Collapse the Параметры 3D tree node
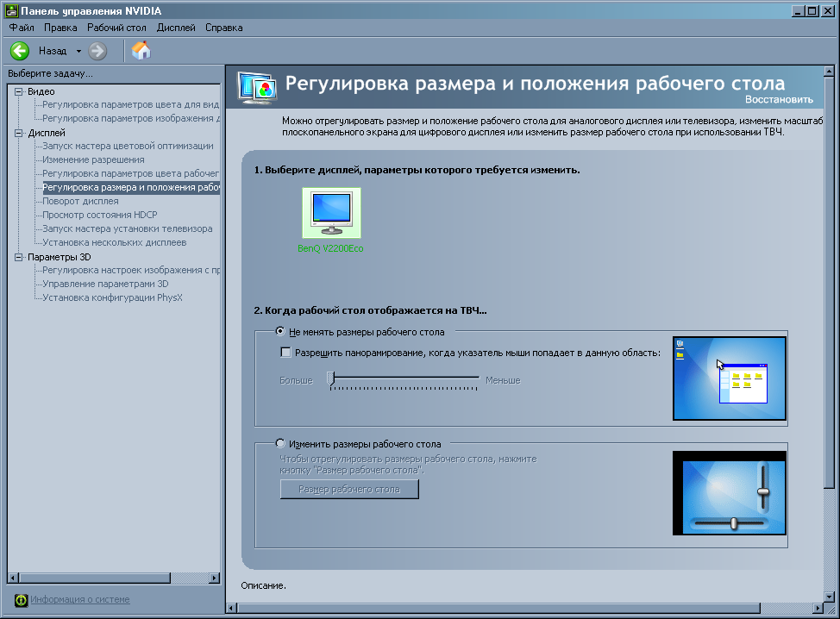 tap(19, 257)
